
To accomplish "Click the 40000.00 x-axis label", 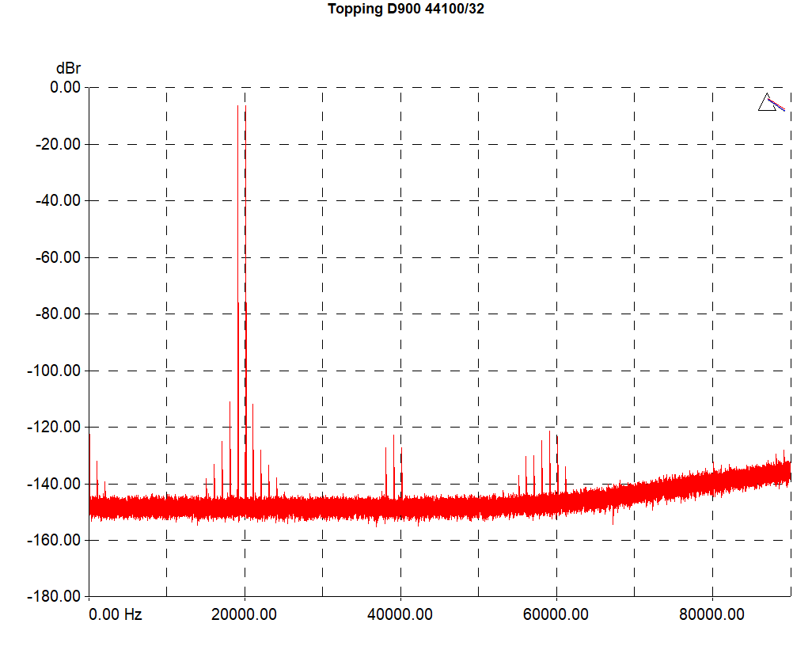I will 400,614.
